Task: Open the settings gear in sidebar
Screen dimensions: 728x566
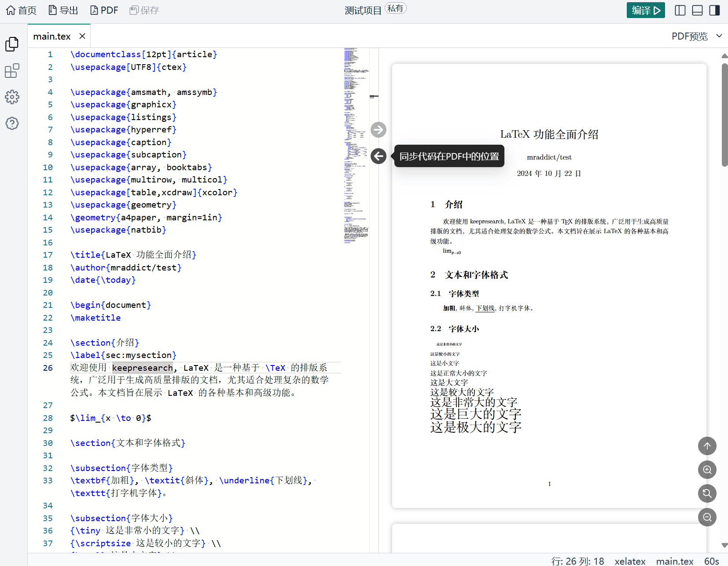Action: coord(12,97)
